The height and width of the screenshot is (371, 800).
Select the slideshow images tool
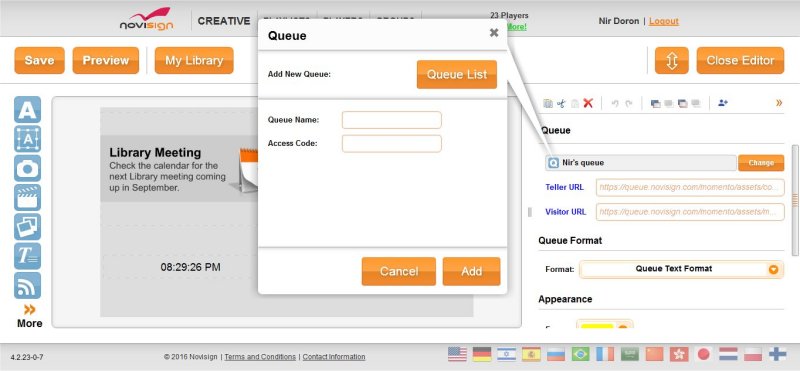28,227
